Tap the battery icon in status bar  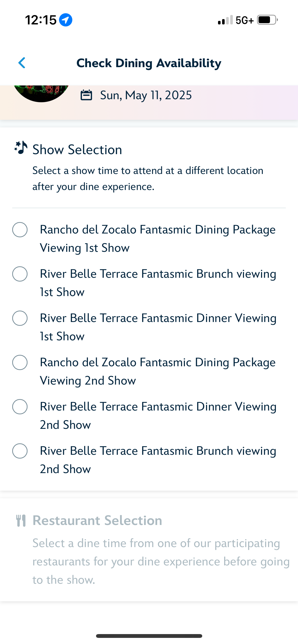[267, 20]
